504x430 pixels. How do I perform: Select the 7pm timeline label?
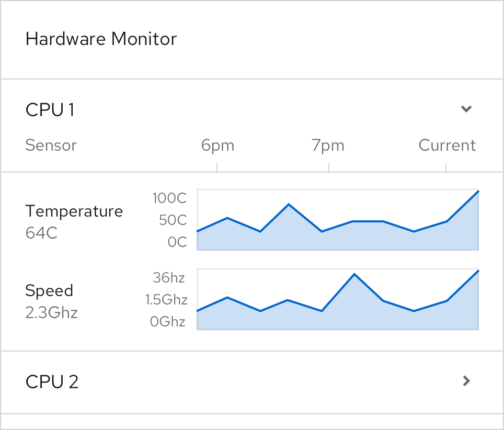point(328,145)
